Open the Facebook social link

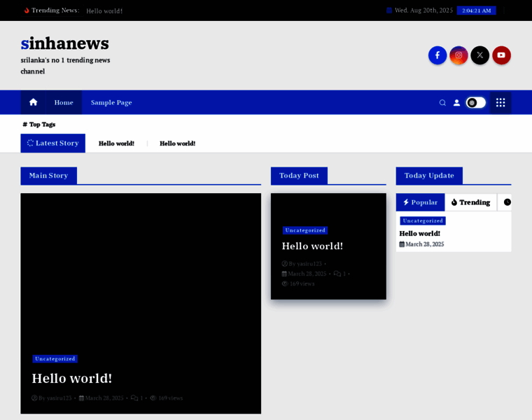(437, 55)
